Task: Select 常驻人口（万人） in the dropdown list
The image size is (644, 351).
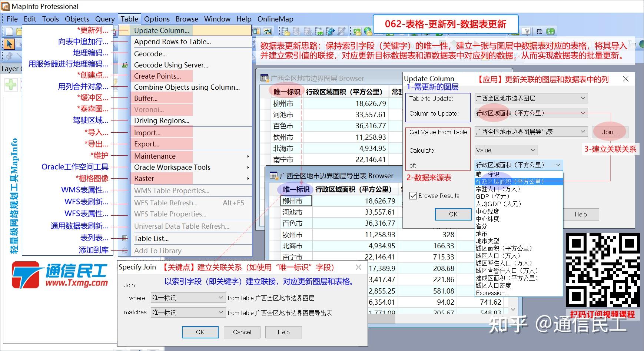Action: pos(519,189)
